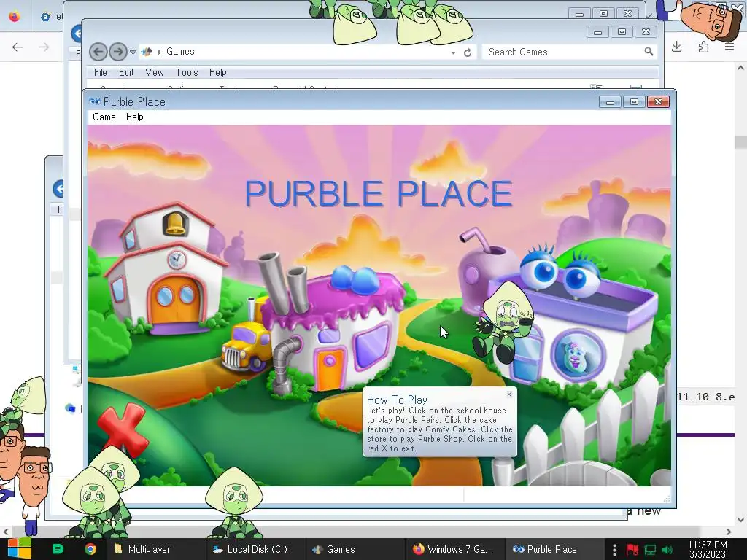Click the schoolhouse to play Purble Pairs
Viewport: 747px width, 560px height.
[167, 271]
